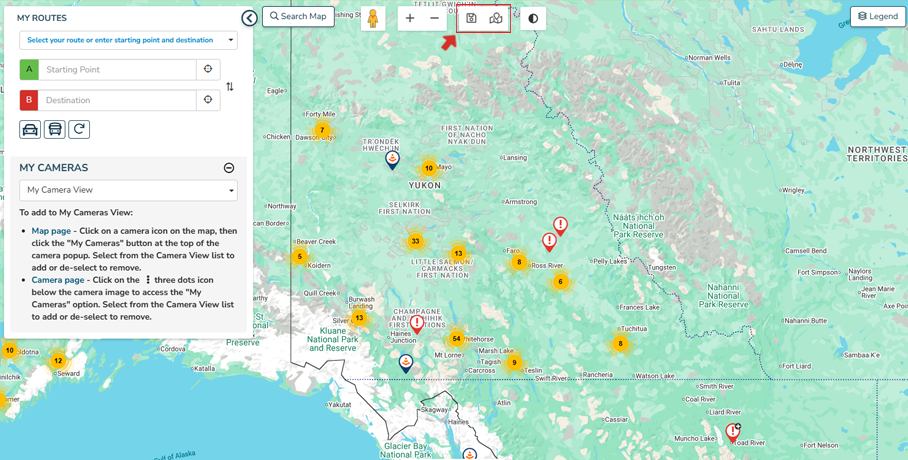Open the Street View pegman
Viewport: 908px width, 460px height.
(373, 18)
